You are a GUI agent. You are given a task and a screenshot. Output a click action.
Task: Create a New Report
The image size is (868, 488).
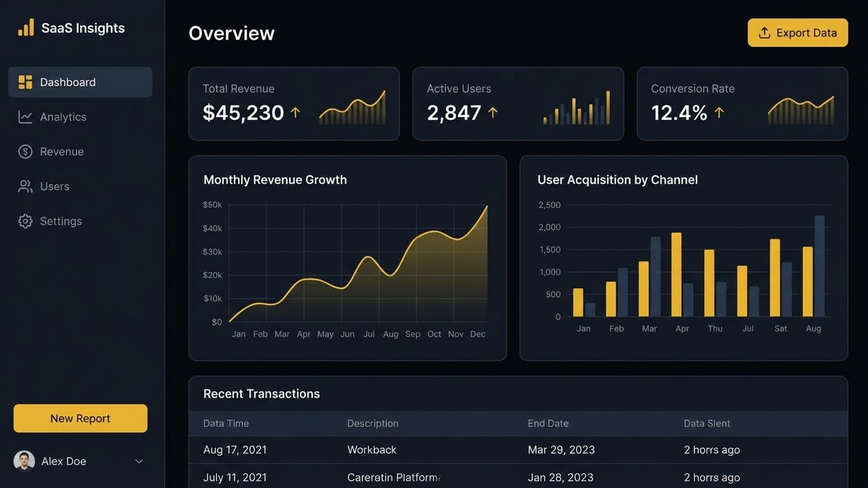[79, 418]
